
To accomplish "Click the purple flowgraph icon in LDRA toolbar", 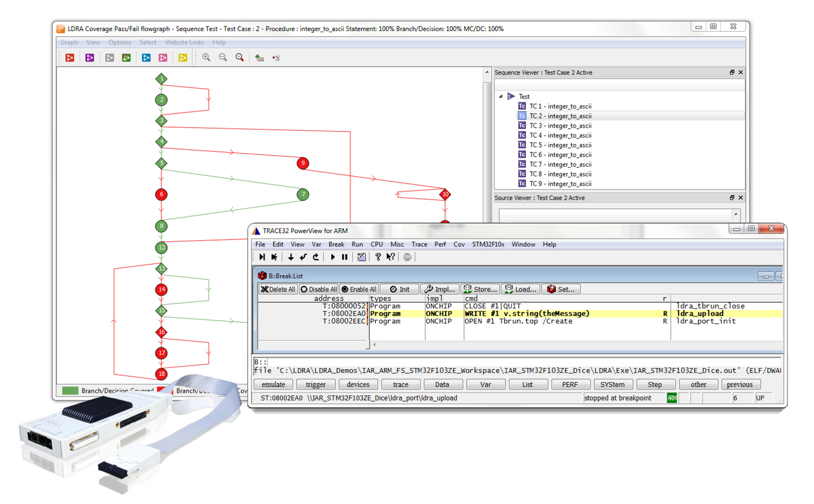I will tap(90, 58).
